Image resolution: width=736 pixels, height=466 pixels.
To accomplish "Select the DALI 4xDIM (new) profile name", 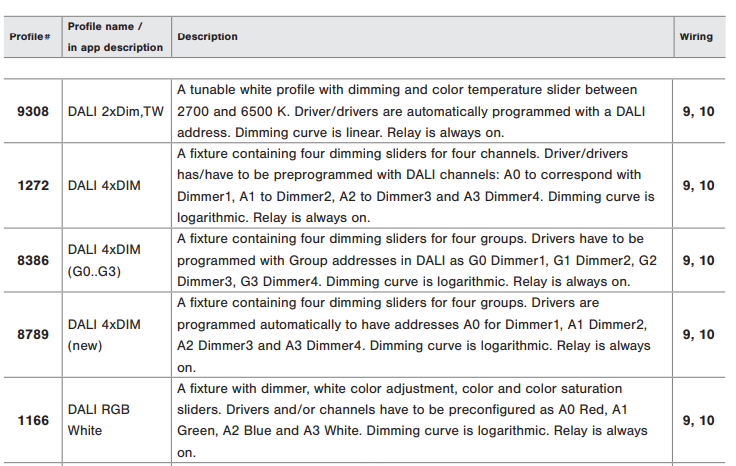I will coord(104,335).
